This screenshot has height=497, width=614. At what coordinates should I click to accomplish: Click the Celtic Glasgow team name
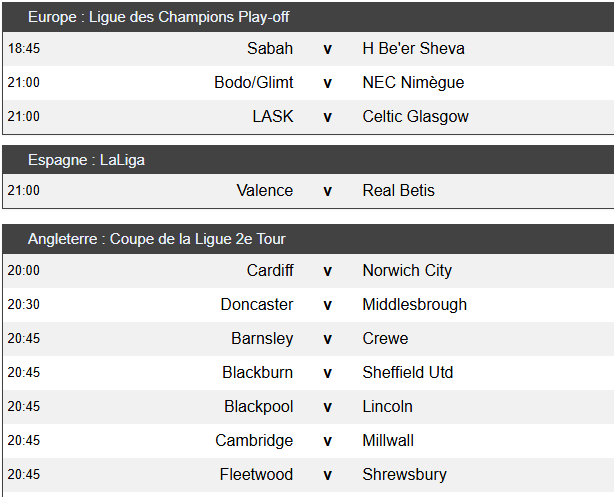click(415, 117)
